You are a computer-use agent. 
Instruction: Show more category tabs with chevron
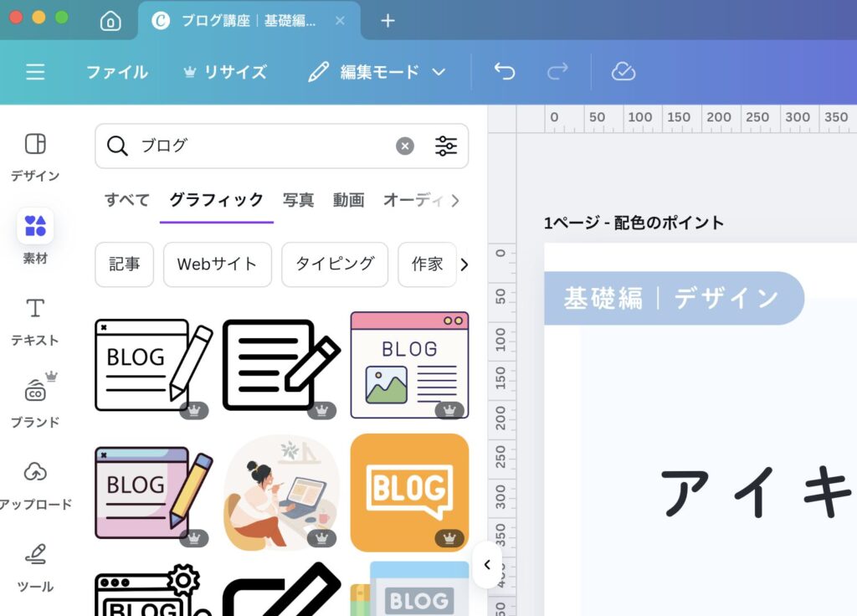(456, 201)
